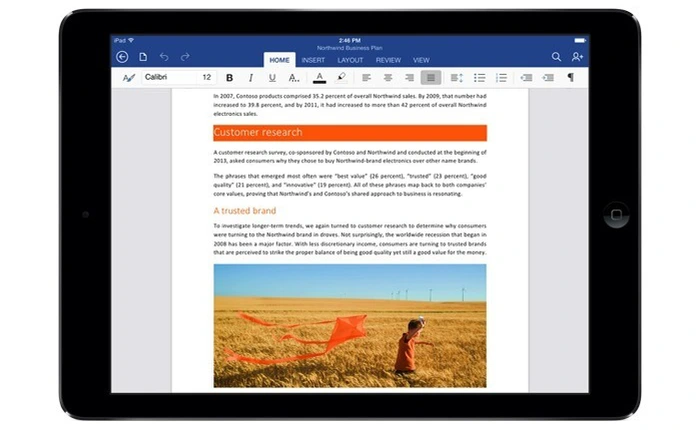The height and width of the screenshot is (430, 700).
Task: Tap the 2:46 PM clock
Action: coord(350,40)
